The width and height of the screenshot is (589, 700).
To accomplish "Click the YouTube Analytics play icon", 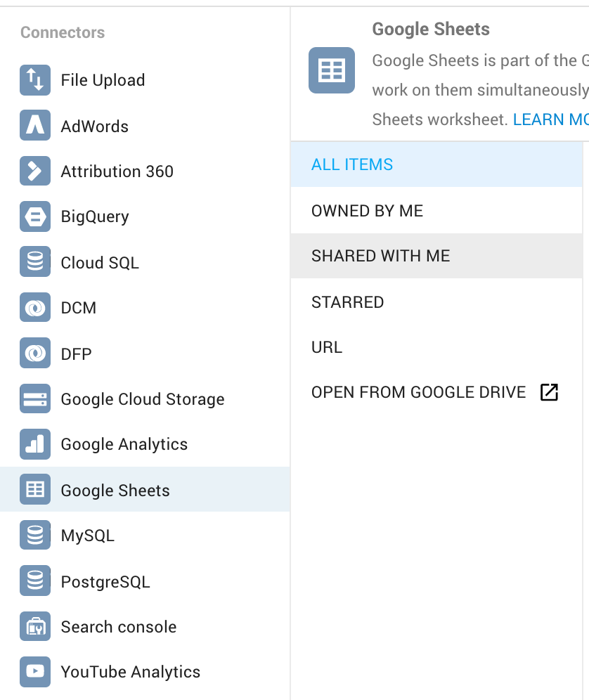I will 35,672.
